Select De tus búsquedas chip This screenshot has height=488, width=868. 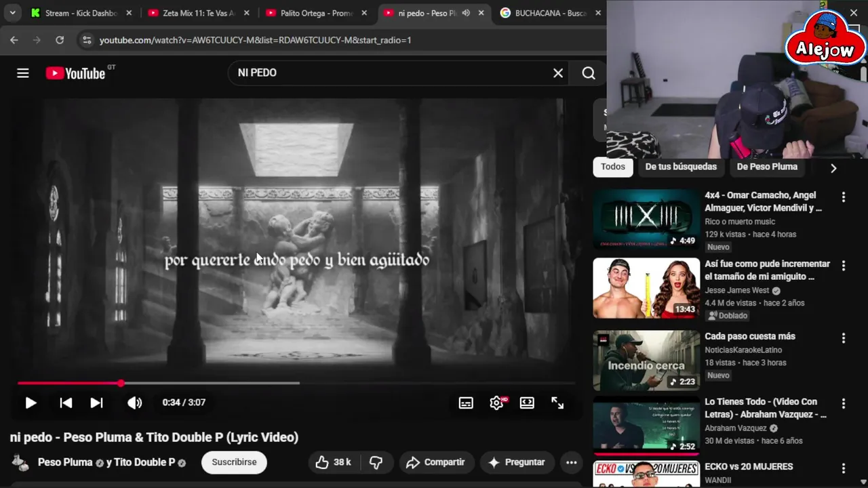tap(681, 167)
